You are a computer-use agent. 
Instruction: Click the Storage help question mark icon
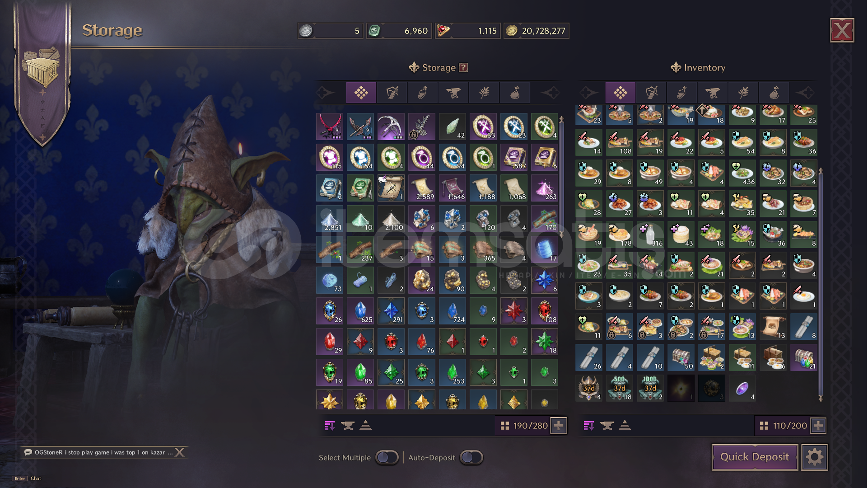point(463,68)
